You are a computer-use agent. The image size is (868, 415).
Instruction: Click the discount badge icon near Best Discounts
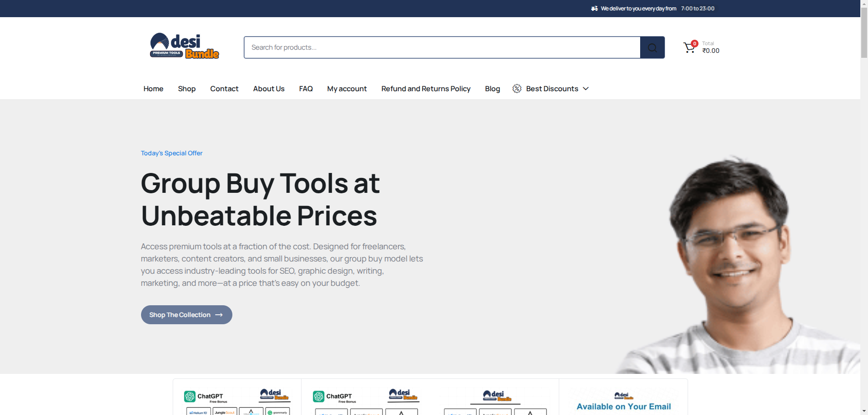(517, 89)
